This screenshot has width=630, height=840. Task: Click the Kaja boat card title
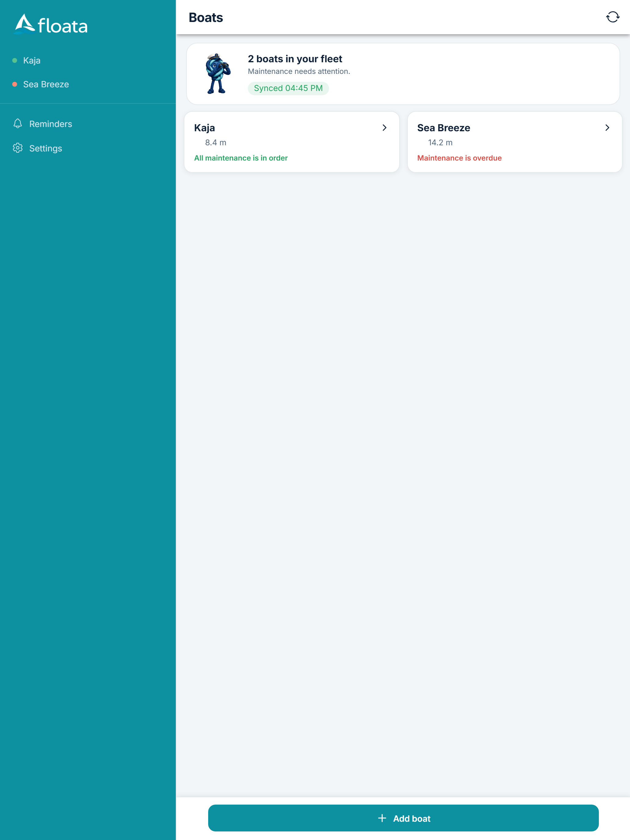point(204,128)
